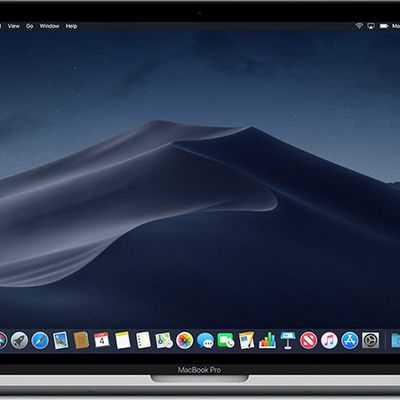Launch Maps from the dock

point(164,340)
